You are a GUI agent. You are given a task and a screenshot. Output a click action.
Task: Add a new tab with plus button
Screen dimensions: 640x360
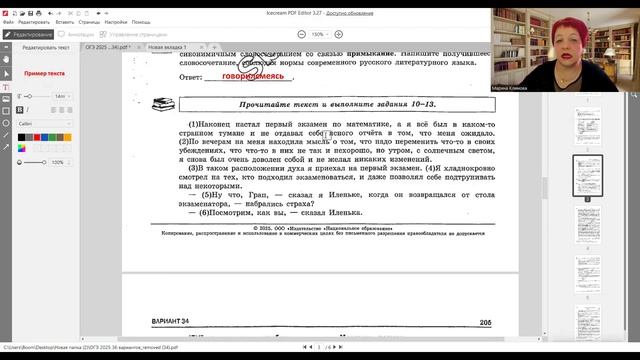(214, 47)
